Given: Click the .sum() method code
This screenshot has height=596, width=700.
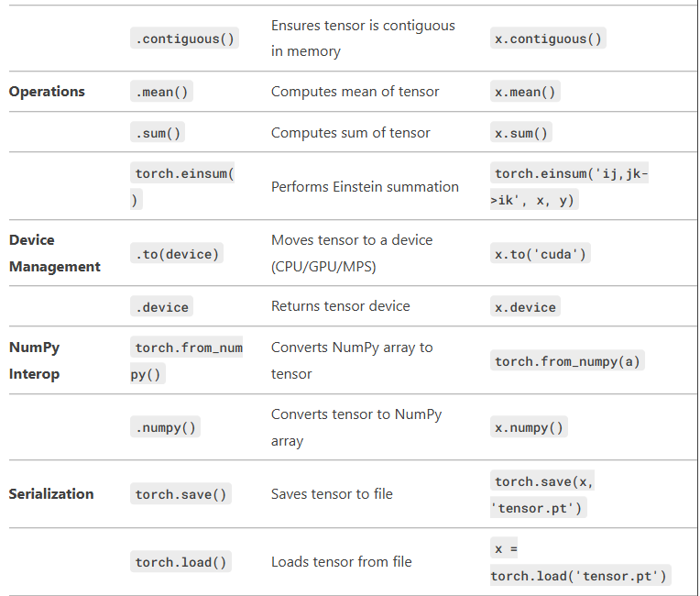Looking at the screenshot, I should pyautogui.click(x=158, y=133).
